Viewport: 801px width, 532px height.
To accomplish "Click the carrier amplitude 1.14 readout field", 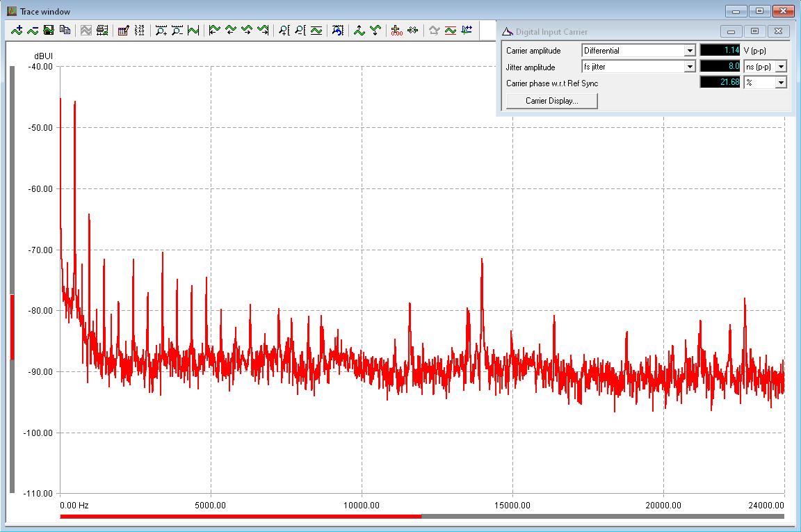I will (720, 51).
